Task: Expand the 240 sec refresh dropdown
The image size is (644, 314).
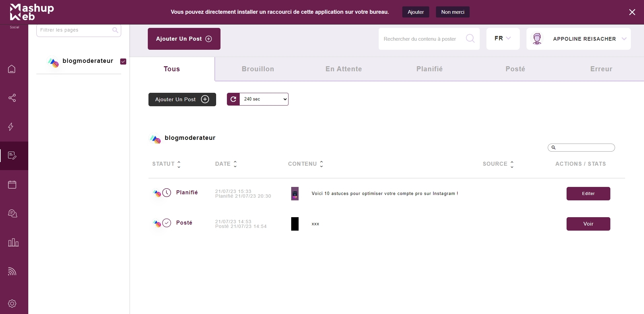Action: coord(264,99)
